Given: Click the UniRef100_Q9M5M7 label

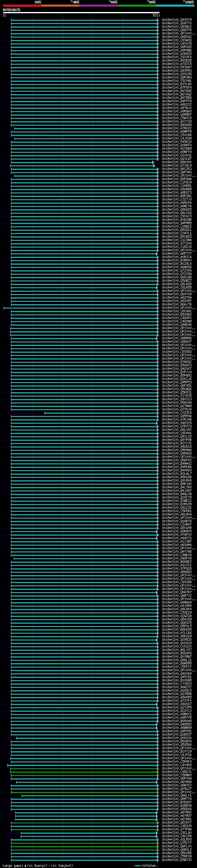Looking at the screenshot, I should [x=177, y=115].
